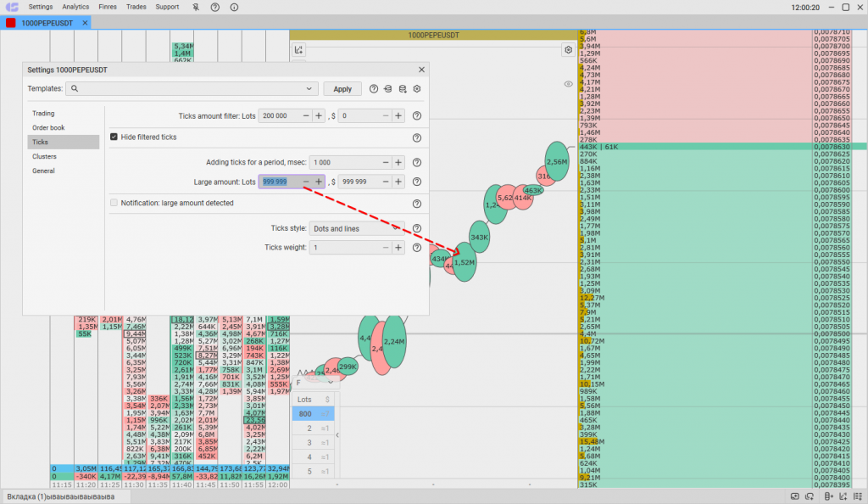Open help for Ticks style
This screenshot has width=868, height=504.
coord(417,228)
